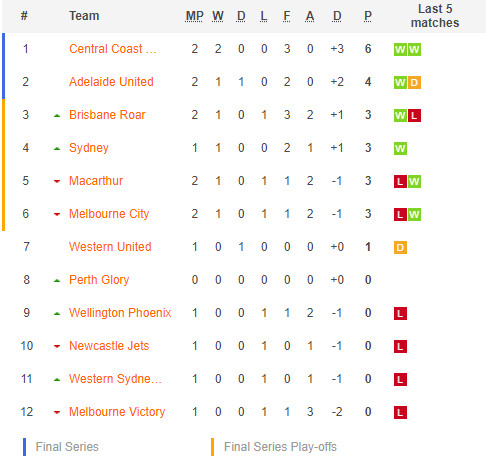This screenshot has width=486, height=464.
Task: Sort by MP column header
Action: tap(194, 16)
